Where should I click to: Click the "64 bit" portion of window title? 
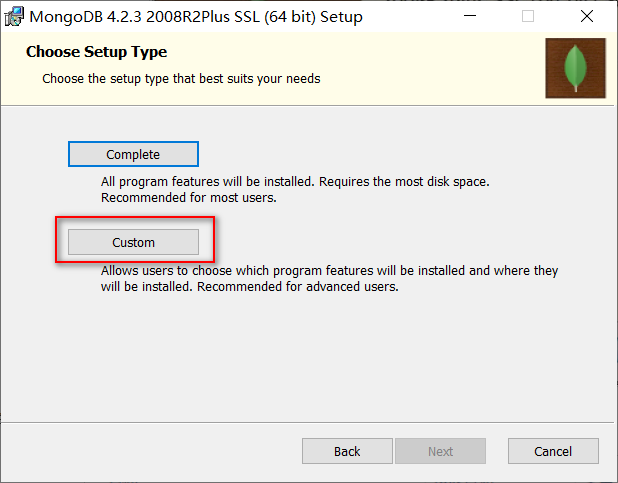pos(290,17)
